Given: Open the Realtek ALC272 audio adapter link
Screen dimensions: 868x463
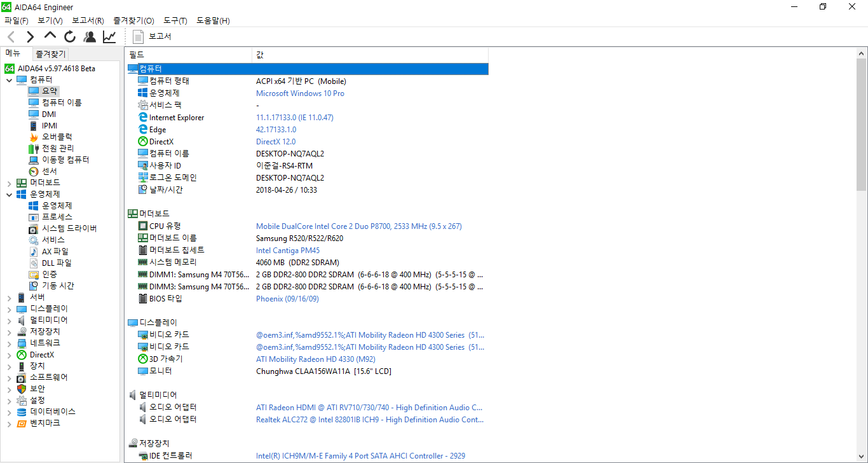Looking at the screenshot, I should tap(370, 420).
